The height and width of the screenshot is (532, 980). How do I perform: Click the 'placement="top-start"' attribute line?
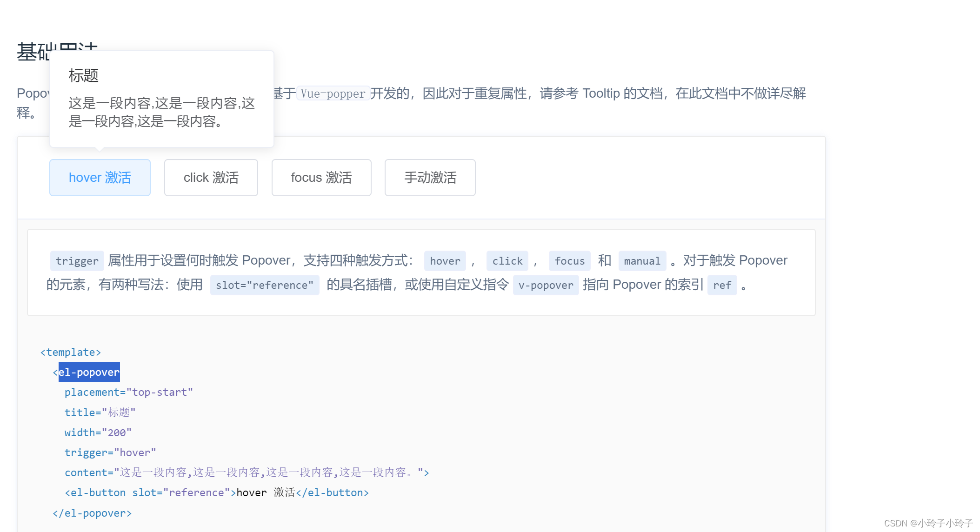(128, 392)
